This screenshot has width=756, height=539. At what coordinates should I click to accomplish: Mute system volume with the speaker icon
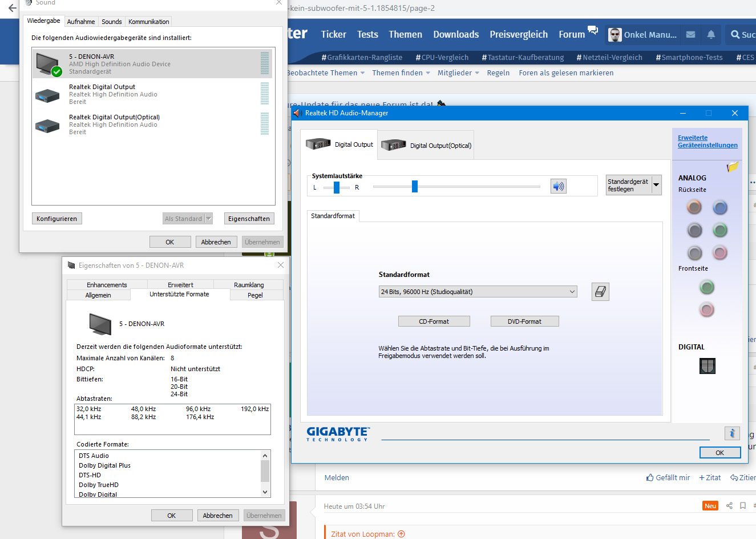558,186
